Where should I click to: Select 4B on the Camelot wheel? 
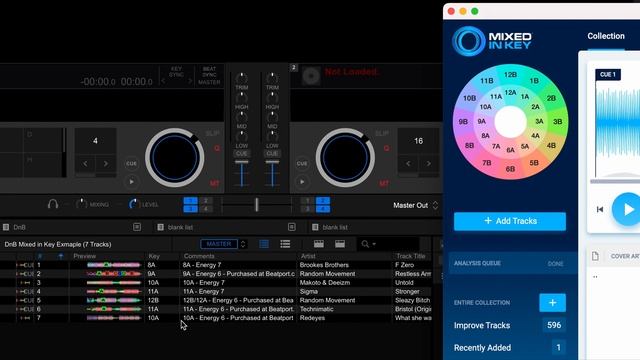coord(551,145)
